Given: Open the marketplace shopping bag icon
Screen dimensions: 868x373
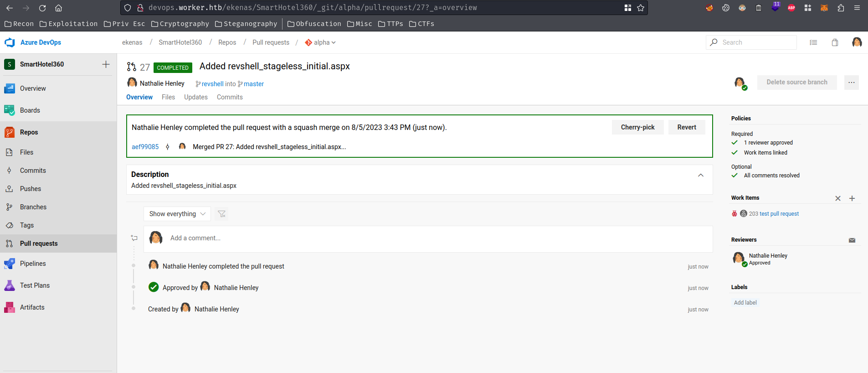Looking at the screenshot, I should (835, 42).
